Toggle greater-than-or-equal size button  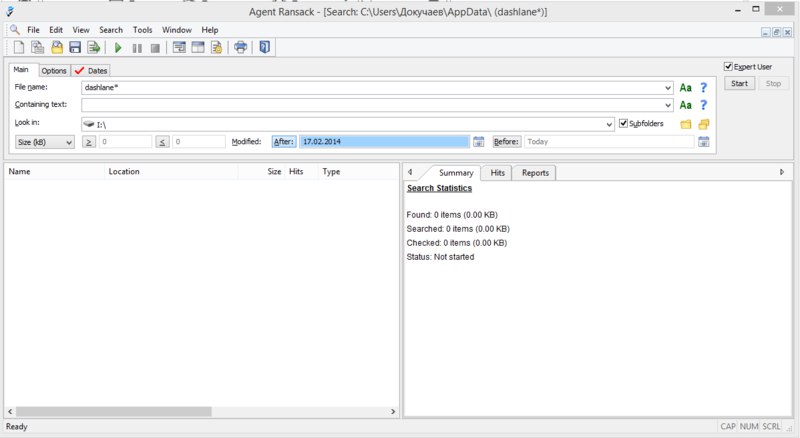click(89, 142)
